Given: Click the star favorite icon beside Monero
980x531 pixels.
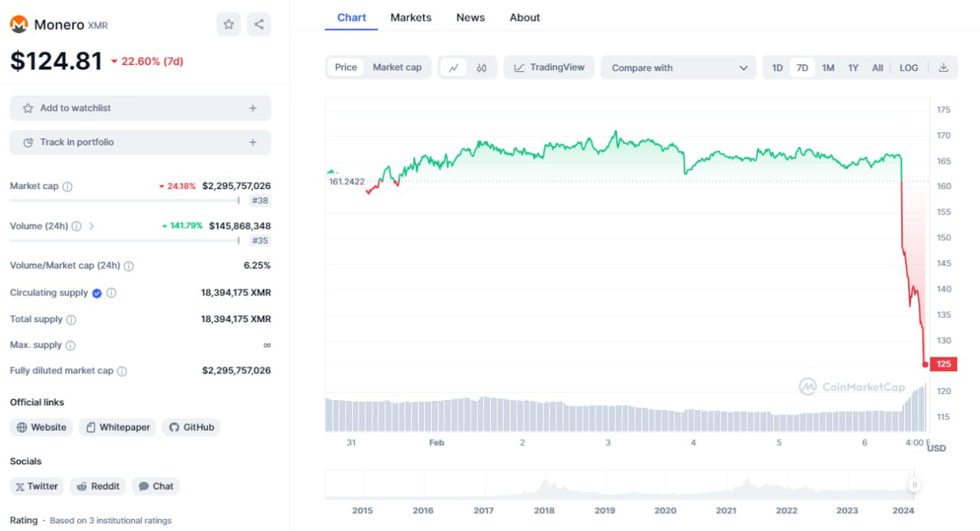Looking at the screenshot, I should [228, 24].
